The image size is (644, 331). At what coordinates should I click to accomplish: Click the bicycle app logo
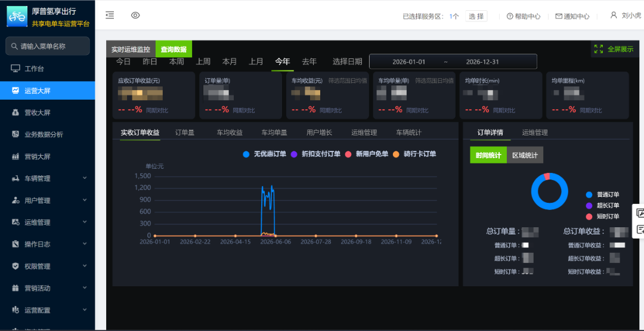[x=17, y=17]
